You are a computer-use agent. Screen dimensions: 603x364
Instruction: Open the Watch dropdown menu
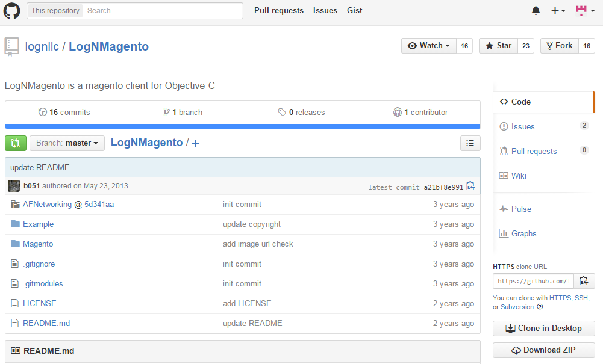(x=428, y=46)
